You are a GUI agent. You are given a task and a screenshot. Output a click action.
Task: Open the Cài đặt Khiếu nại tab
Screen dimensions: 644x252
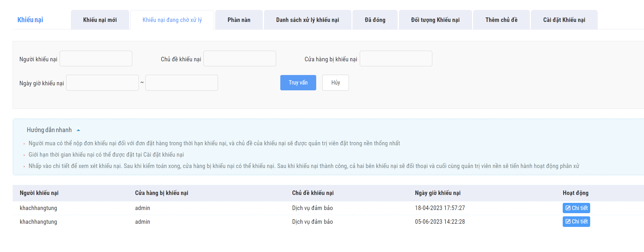point(564,20)
